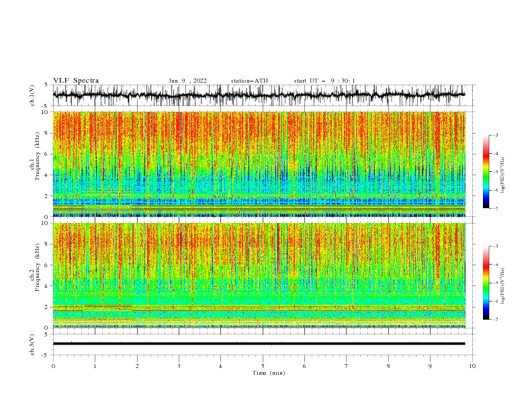Click the "ch.1(V)" waveform axis label
The width and height of the screenshot is (532, 411).
[x=32, y=95]
